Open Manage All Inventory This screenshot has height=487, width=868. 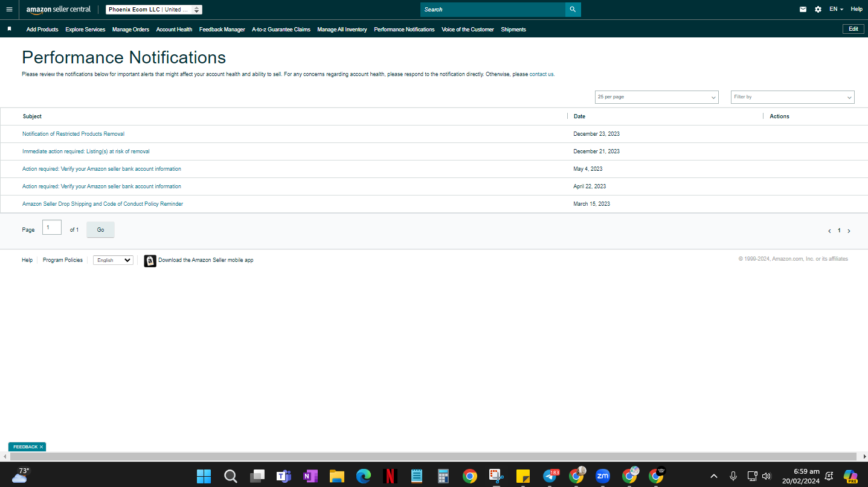click(x=342, y=30)
